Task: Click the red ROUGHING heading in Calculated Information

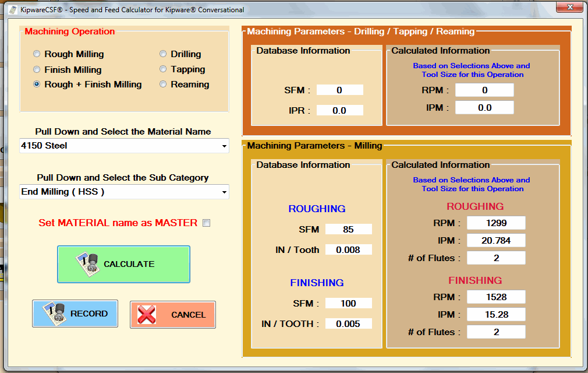Action: click(x=475, y=206)
